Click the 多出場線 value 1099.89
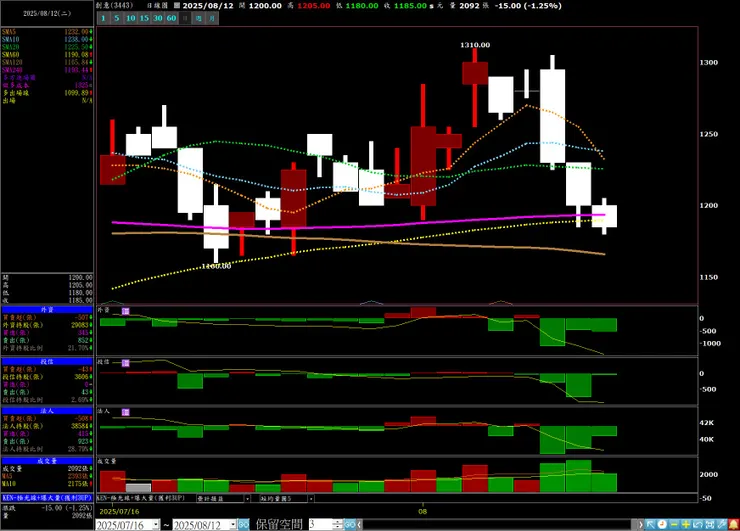 click(76, 93)
